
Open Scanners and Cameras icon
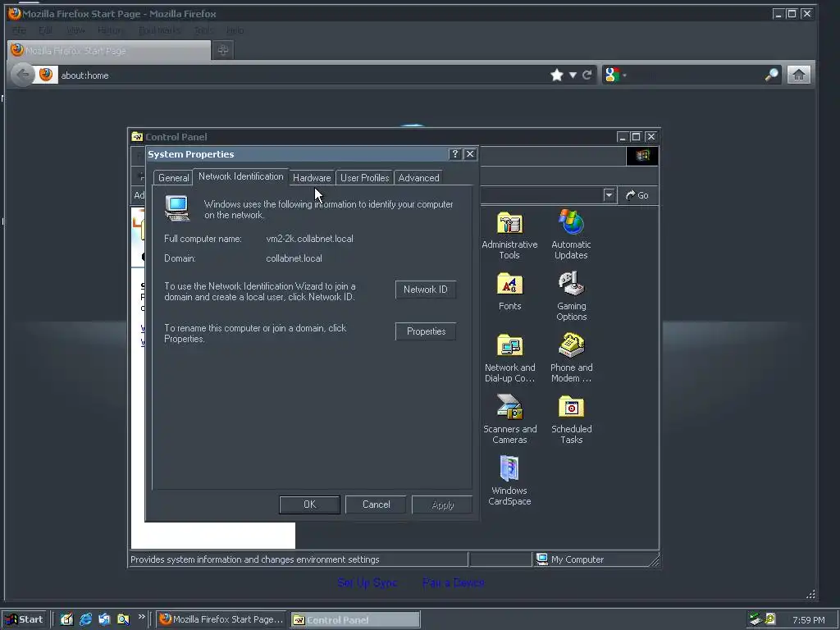click(x=509, y=419)
